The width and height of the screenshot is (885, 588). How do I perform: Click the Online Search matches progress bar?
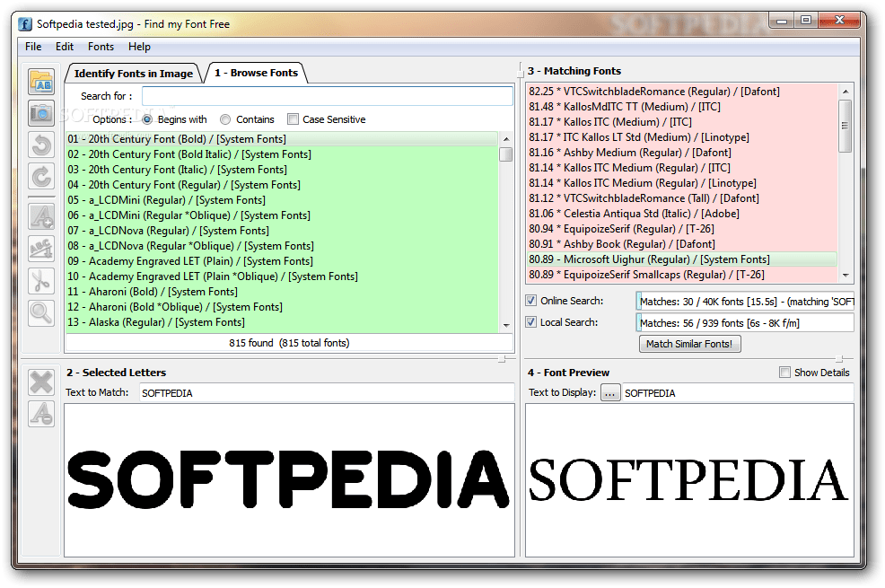745,302
